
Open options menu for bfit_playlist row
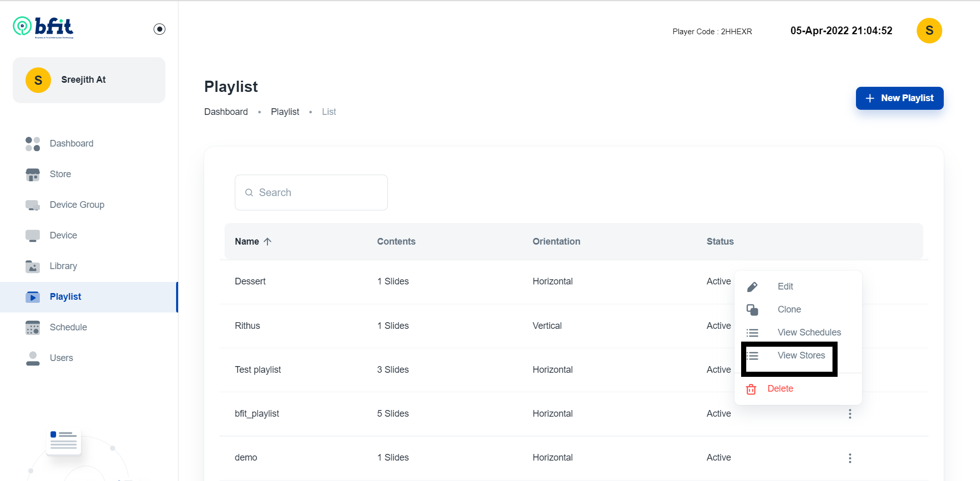pyautogui.click(x=850, y=414)
